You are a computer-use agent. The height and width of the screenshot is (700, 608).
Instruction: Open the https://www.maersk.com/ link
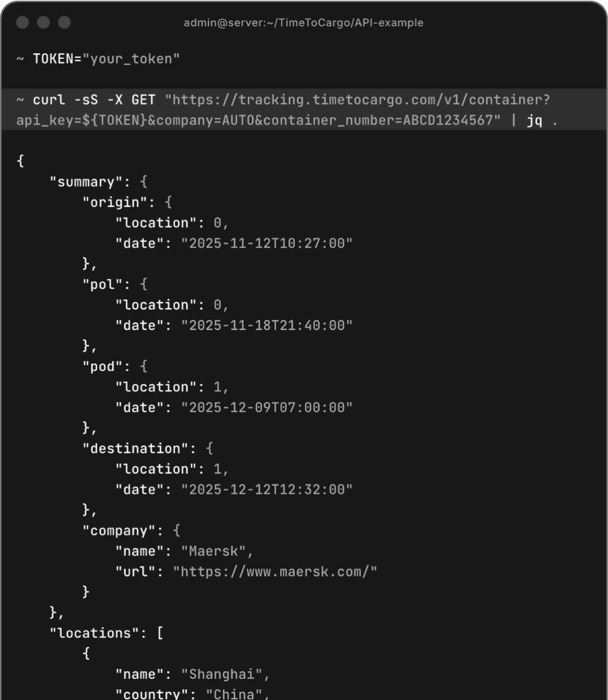click(275, 571)
